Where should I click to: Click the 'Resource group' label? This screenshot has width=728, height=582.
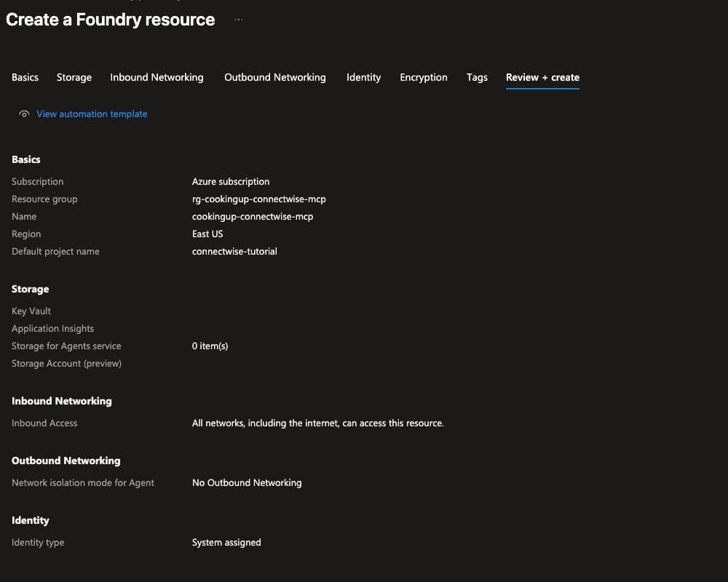pyautogui.click(x=44, y=199)
